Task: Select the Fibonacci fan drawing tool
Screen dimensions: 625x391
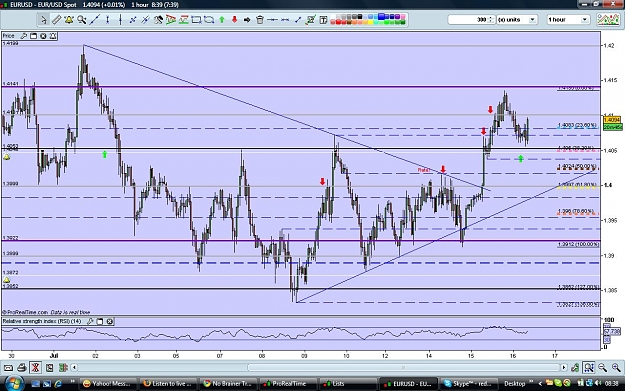Action: [171, 20]
